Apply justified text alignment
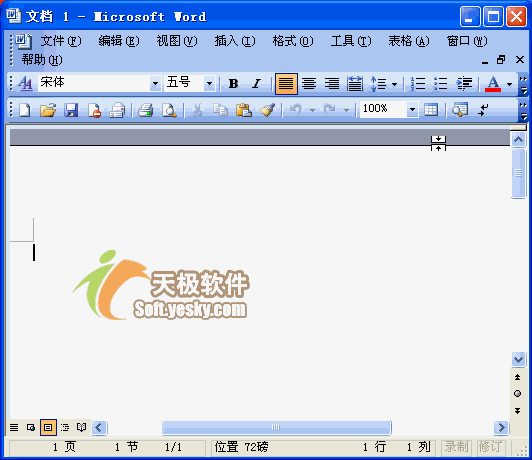The width and height of the screenshot is (532, 460). click(286, 83)
